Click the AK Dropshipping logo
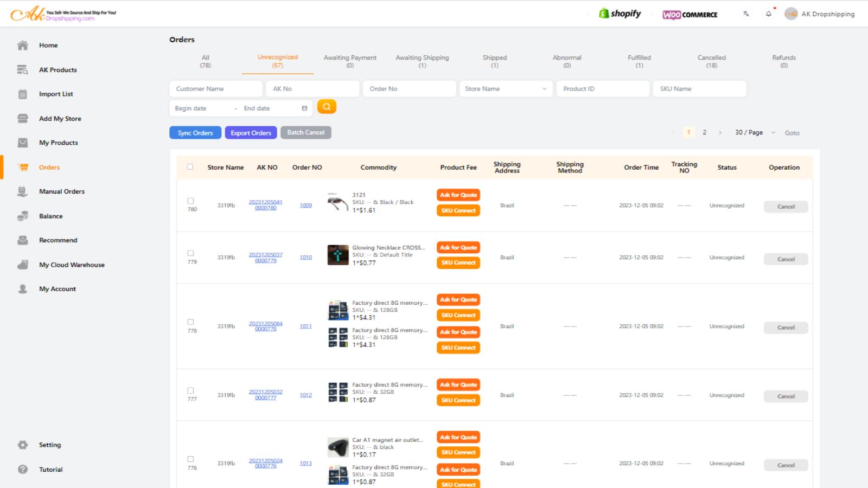Viewport: 868px width, 488px height. pyautogui.click(x=63, y=14)
